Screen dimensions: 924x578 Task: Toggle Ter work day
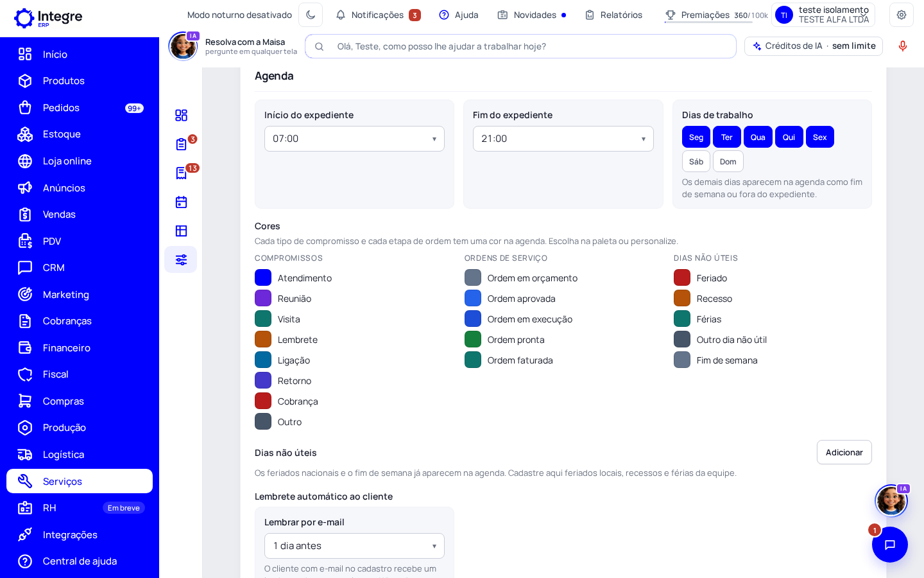click(727, 137)
